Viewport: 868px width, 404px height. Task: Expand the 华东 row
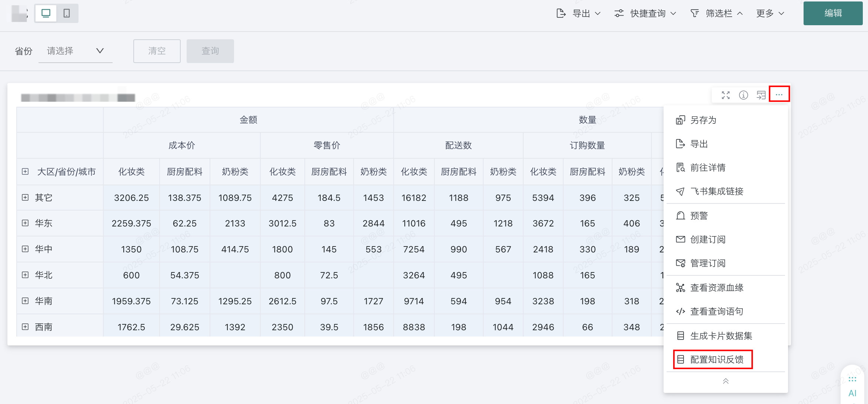click(x=25, y=223)
